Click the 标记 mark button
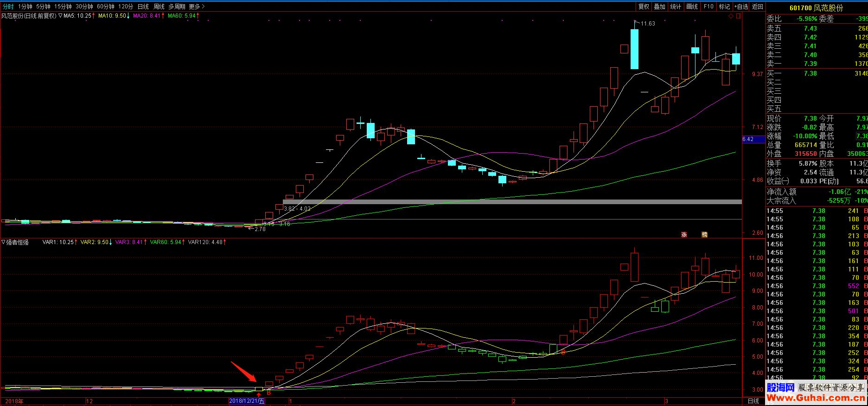The image size is (868, 406). tap(724, 6)
